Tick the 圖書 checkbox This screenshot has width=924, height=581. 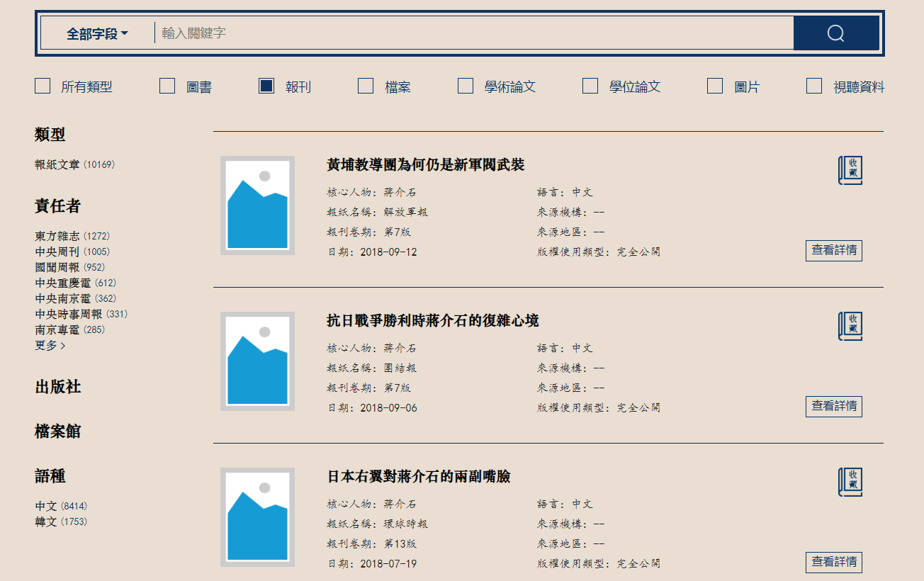point(167,86)
